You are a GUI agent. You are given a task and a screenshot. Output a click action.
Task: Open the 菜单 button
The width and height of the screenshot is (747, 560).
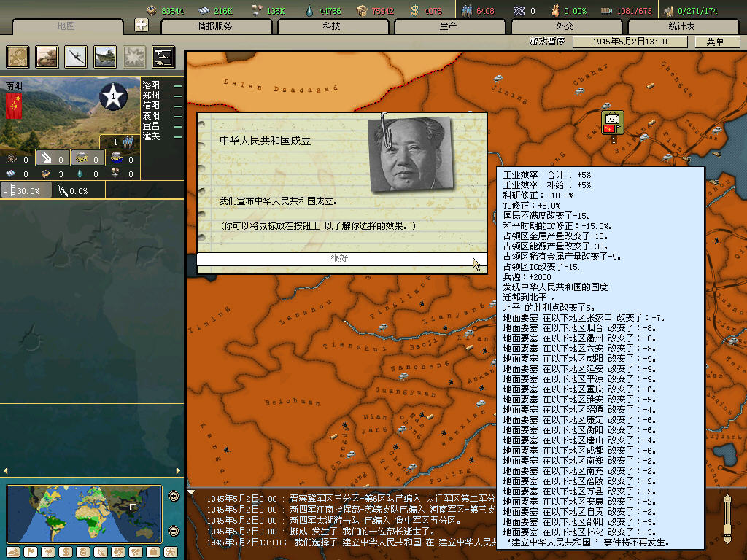click(713, 42)
